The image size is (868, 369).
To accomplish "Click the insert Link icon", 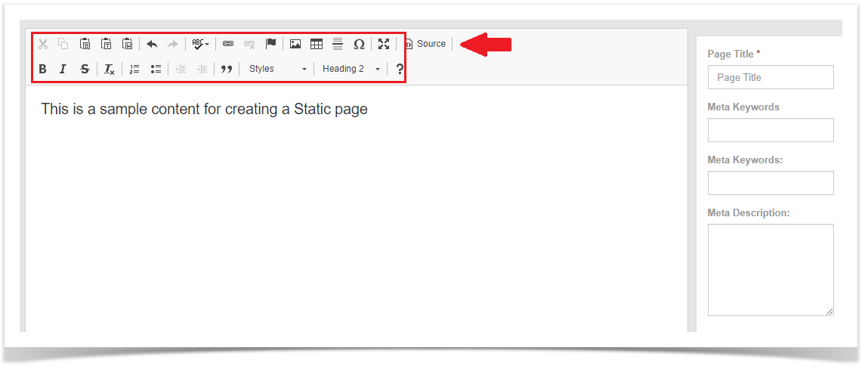I will tap(228, 44).
